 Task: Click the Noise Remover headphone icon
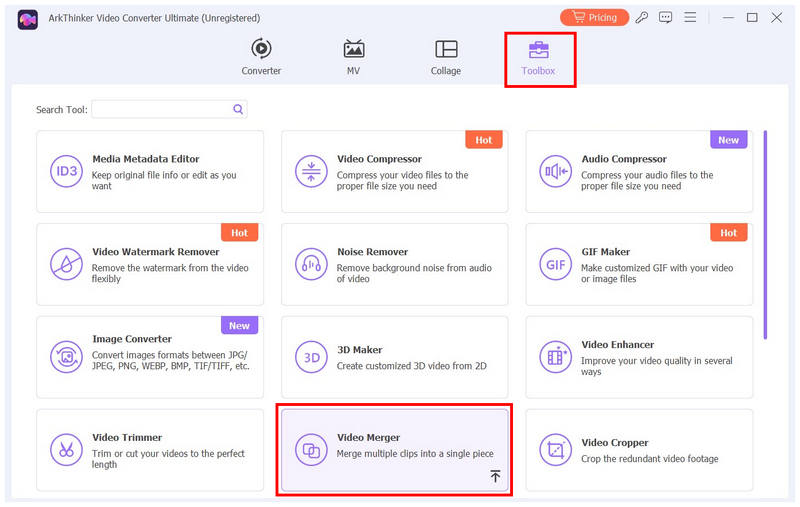tap(311, 264)
